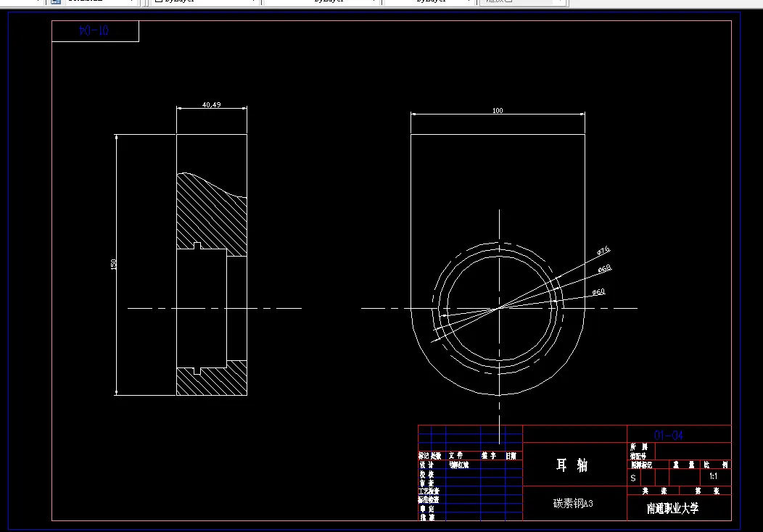Select the part name text 耳 轴
Viewport: 763px width, 532px height.
tap(572, 465)
